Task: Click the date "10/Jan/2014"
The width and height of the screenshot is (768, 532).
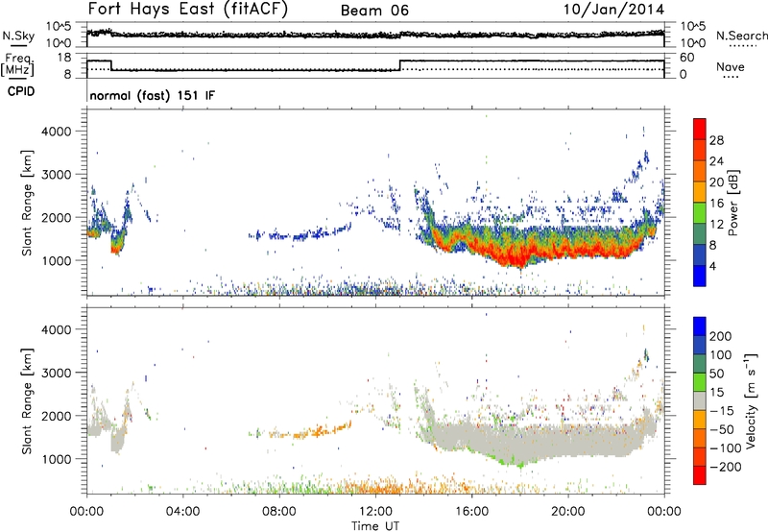Action: 614,10
